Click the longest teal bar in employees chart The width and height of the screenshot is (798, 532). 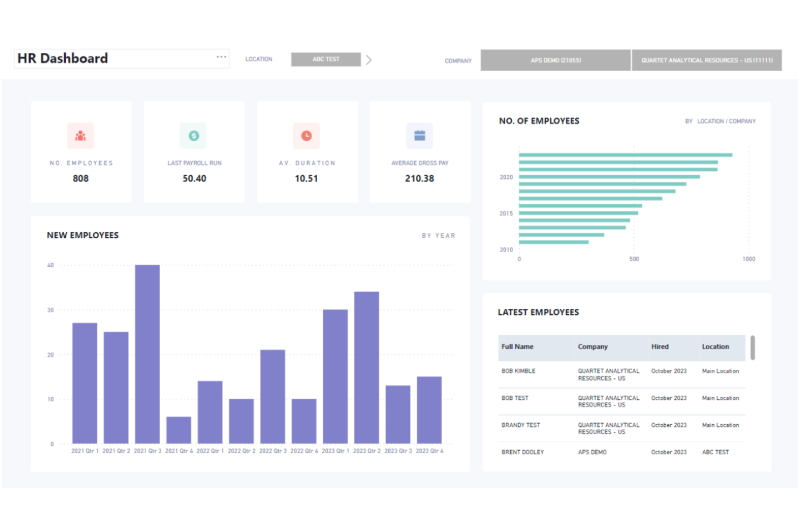(x=625, y=155)
